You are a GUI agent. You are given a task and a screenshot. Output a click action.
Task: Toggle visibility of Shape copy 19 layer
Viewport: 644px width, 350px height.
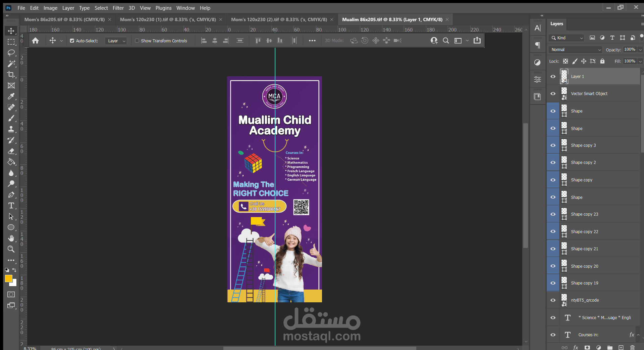pos(553,283)
